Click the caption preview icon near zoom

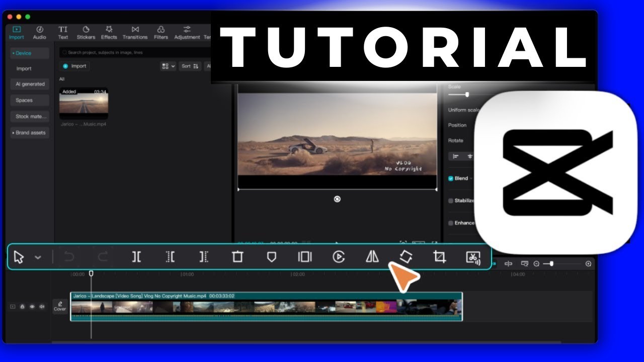(524, 264)
